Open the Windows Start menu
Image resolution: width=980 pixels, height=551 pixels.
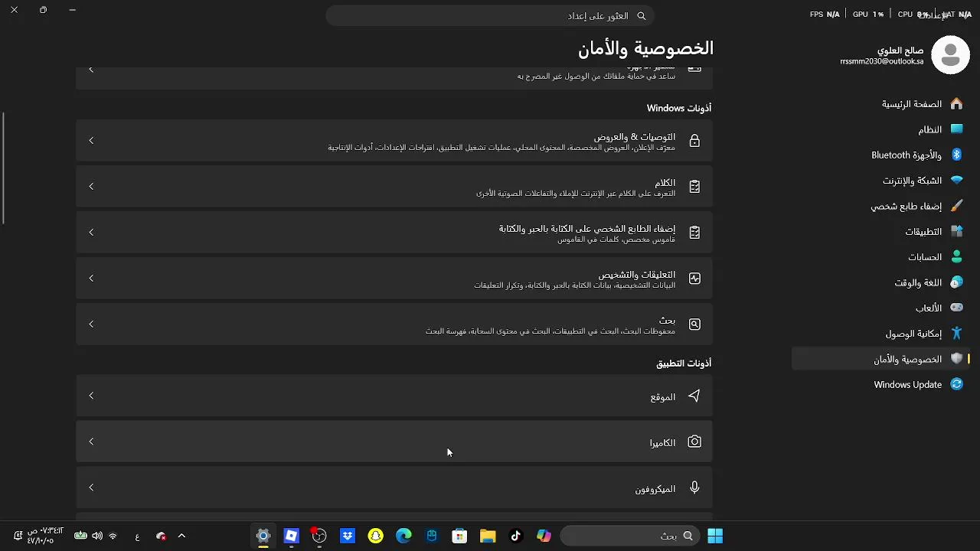click(x=715, y=536)
